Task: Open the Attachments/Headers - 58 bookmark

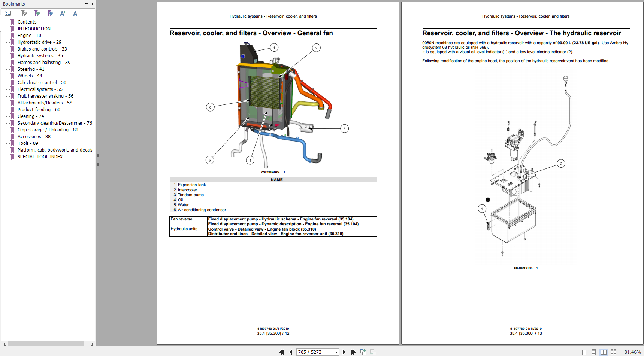Action: (45, 103)
